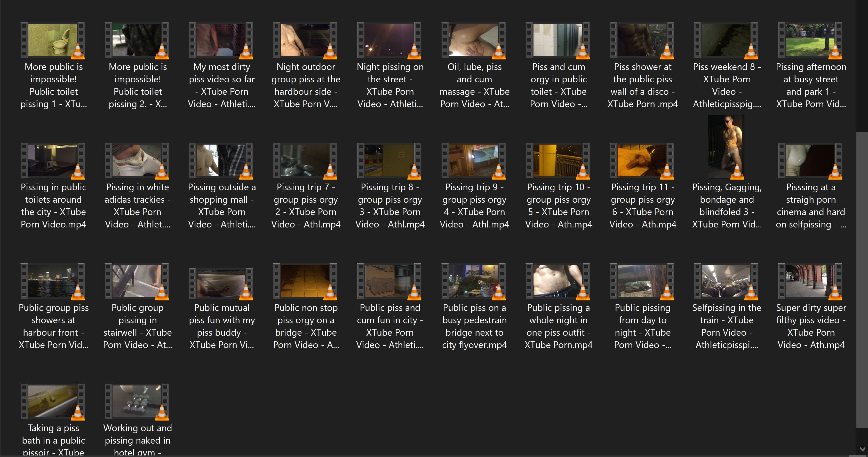Select the 'piss bath in a public pissoir' file
The width and height of the screenshot is (868, 457).
[53, 420]
